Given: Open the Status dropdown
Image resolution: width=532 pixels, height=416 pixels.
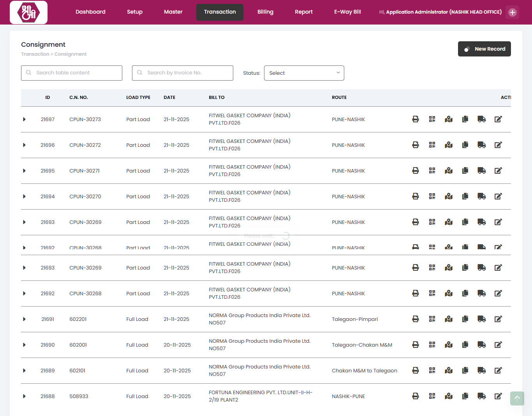Looking at the screenshot, I should pyautogui.click(x=304, y=73).
